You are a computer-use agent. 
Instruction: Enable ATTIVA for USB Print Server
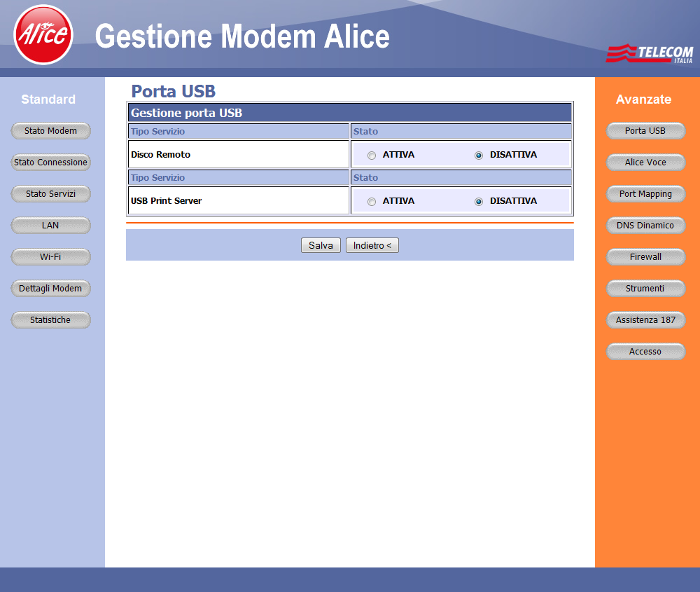(x=372, y=201)
